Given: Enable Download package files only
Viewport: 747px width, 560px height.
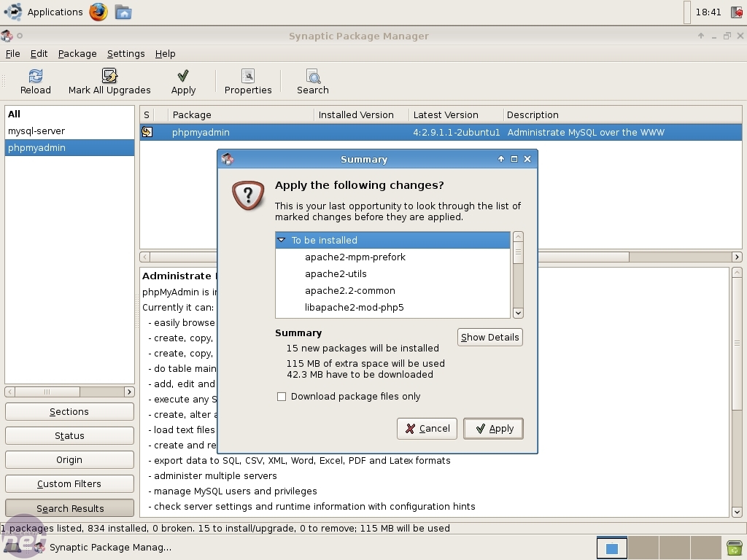Looking at the screenshot, I should coord(282,397).
